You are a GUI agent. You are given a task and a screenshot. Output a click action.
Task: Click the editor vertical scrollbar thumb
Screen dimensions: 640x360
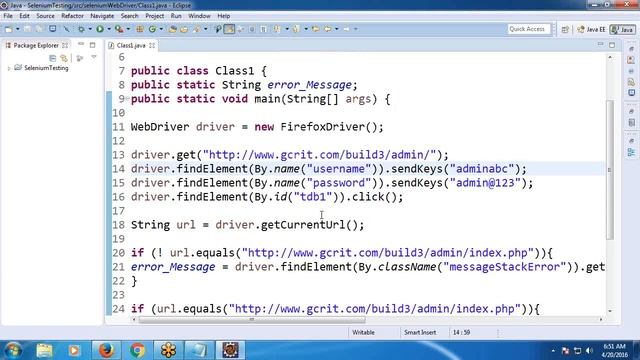[610, 169]
